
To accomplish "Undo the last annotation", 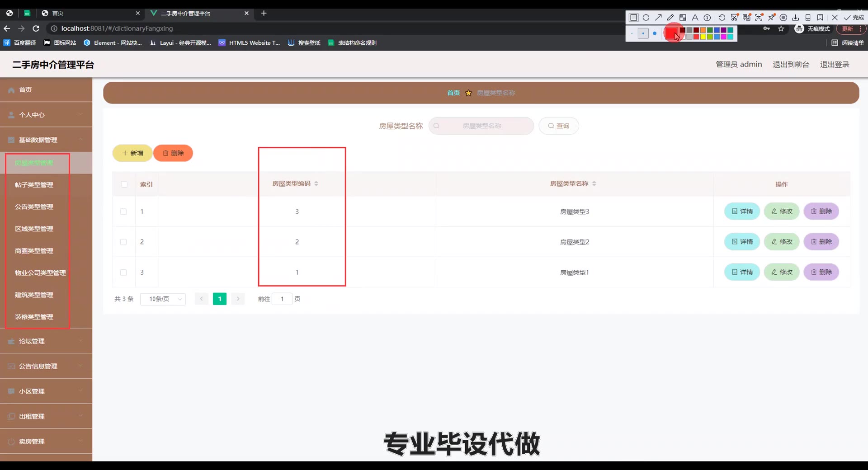I will pyautogui.click(x=722, y=18).
